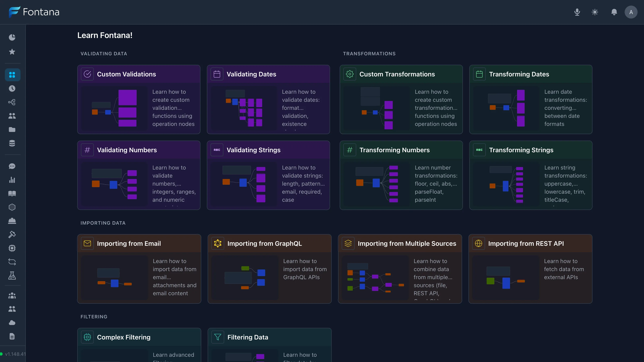Click the Validating Dates flow thumbnail
The image size is (644, 362).
coord(244,108)
